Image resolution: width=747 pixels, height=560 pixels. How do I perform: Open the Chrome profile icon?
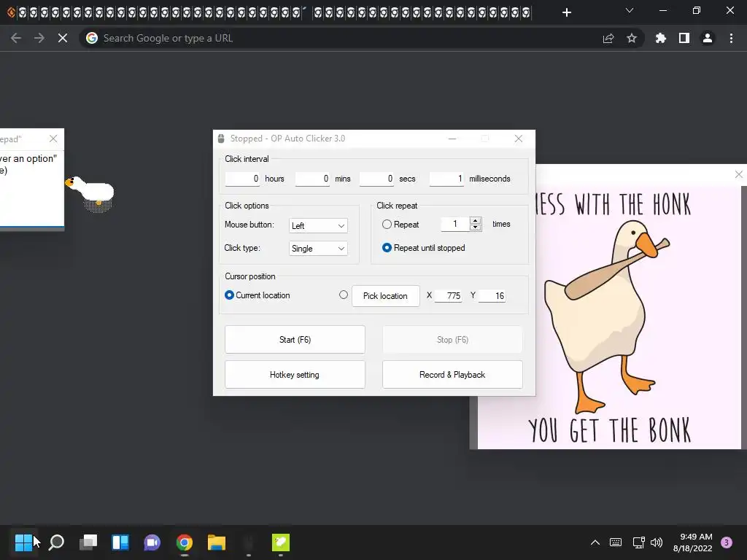click(708, 38)
